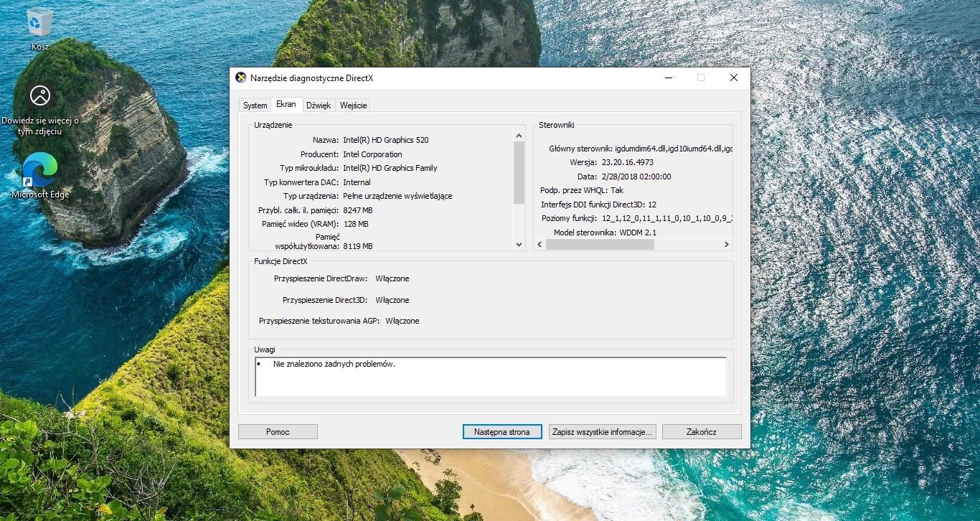Open the Dźwięk tab
The image size is (980, 521).
(319, 105)
